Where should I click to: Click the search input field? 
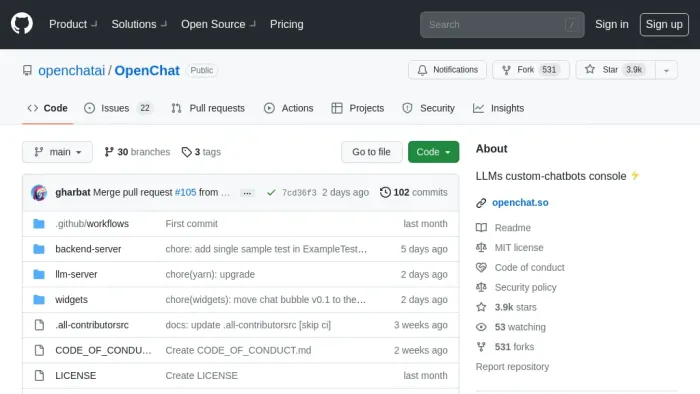click(x=502, y=25)
